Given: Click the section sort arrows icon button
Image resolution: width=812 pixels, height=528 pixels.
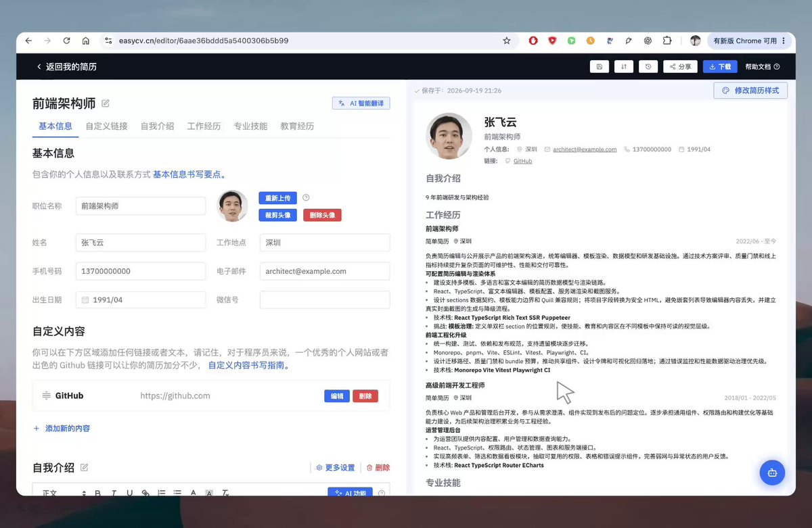Looking at the screenshot, I should (x=624, y=66).
